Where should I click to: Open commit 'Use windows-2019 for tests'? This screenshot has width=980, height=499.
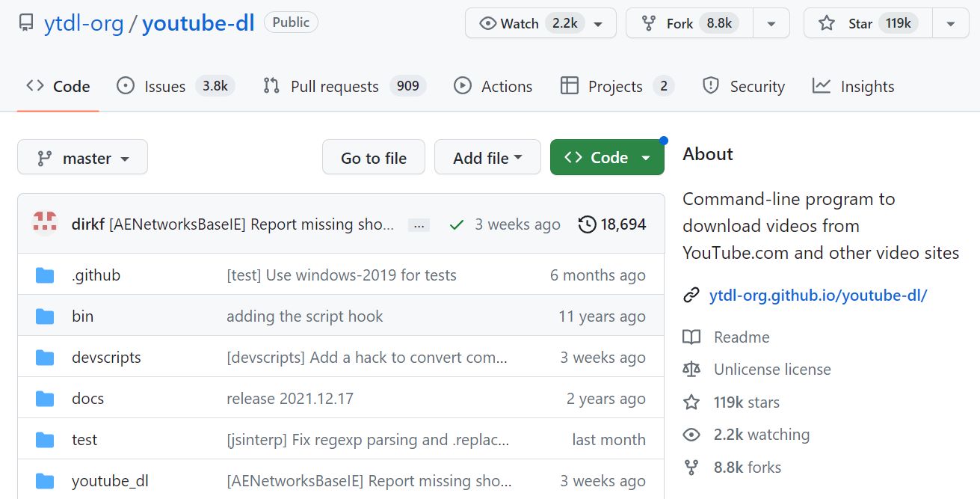342,275
